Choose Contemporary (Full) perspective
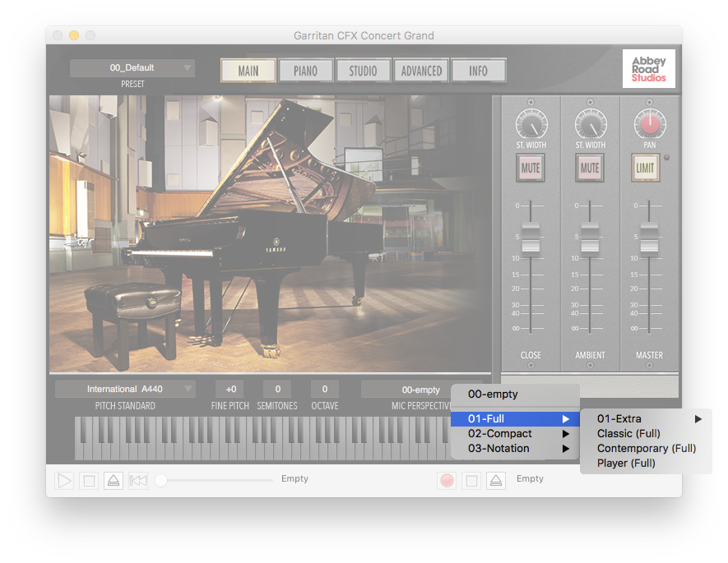728x563 pixels. (646, 449)
